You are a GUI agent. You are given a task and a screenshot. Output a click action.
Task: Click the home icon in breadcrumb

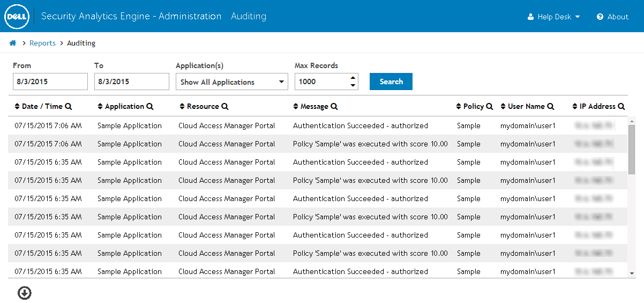point(13,43)
